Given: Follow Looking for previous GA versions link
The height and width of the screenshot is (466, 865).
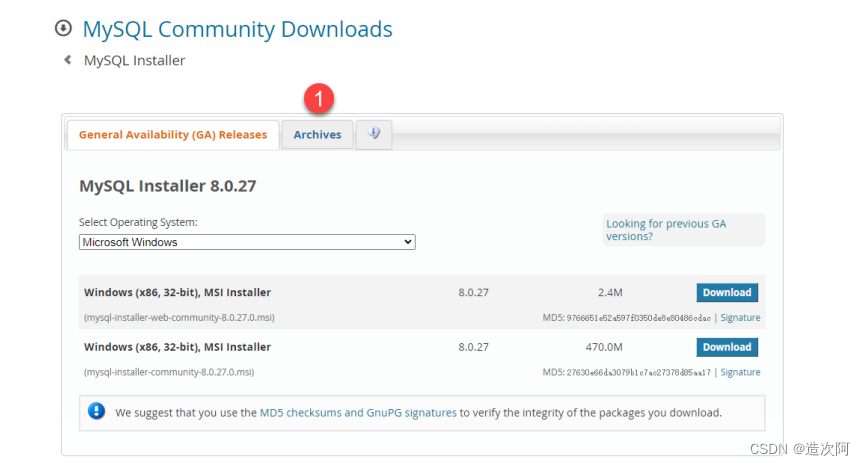Looking at the screenshot, I should pyautogui.click(x=666, y=230).
